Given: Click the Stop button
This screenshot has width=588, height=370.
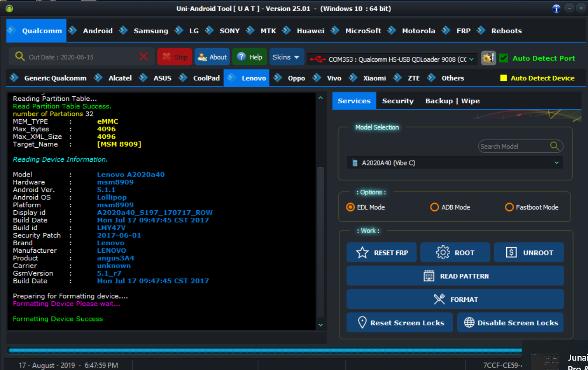Looking at the screenshot, I should 174,57.
